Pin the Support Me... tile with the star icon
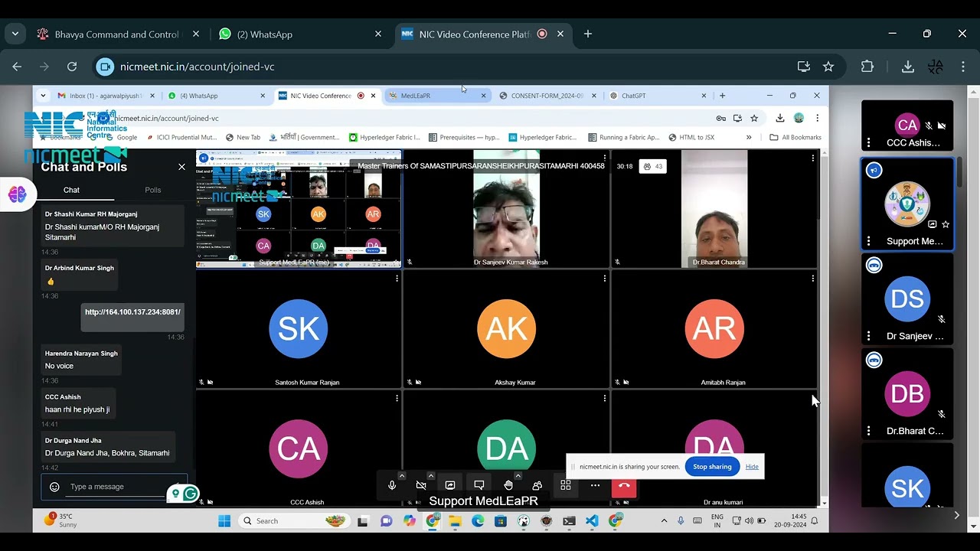Viewport: 980px width, 551px height. (946, 224)
